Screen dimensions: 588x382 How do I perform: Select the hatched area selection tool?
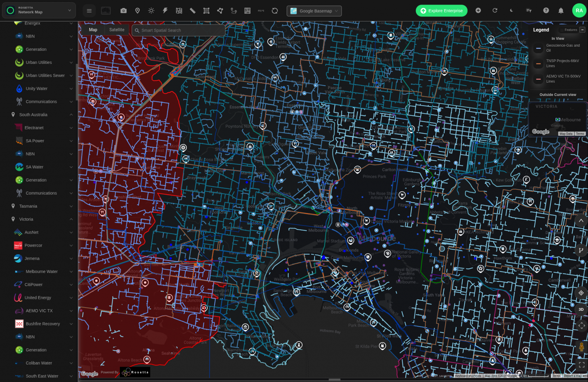pyautogui.click(x=206, y=11)
